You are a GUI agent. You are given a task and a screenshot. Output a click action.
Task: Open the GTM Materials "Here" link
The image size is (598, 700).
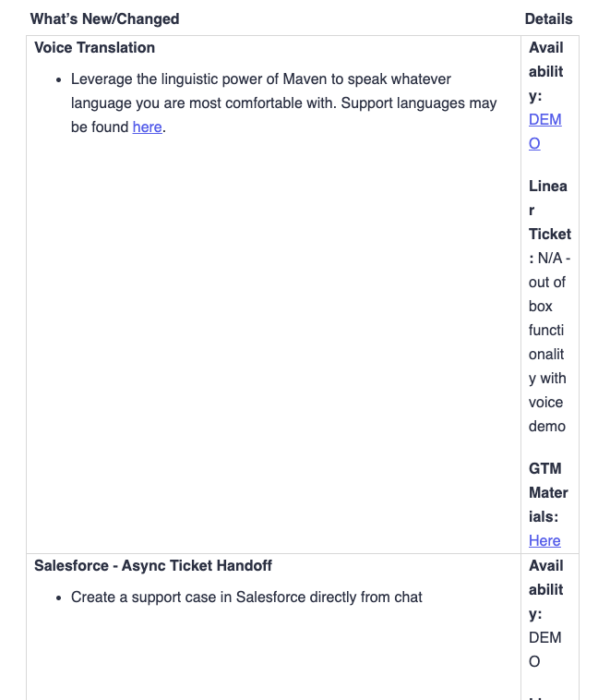544,541
